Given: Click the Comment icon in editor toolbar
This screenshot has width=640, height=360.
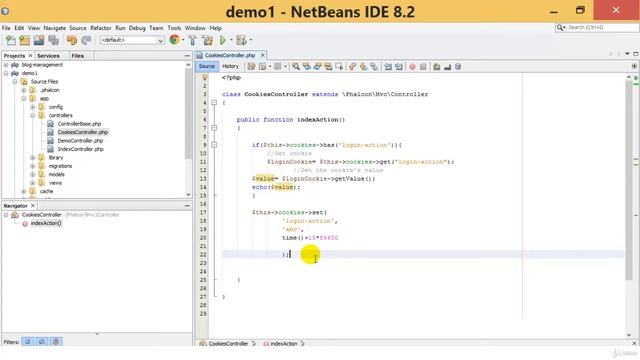Looking at the screenshot, I should pyautogui.click(x=436, y=67).
